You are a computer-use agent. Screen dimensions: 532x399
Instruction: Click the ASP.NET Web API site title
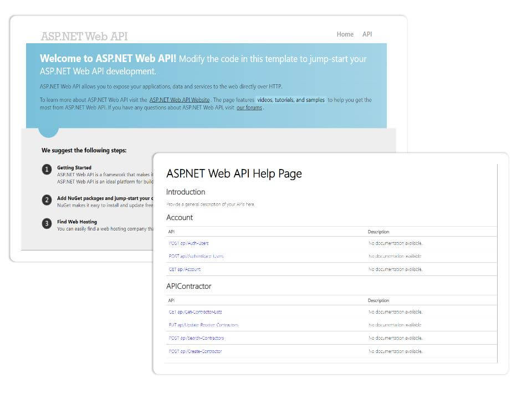[x=84, y=36]
